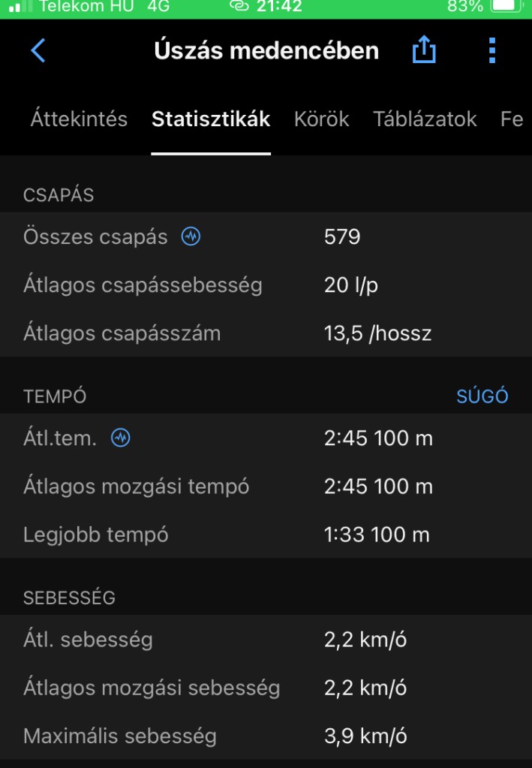
Task: Select the Statisztikák tab
Action: coord(211,119)
